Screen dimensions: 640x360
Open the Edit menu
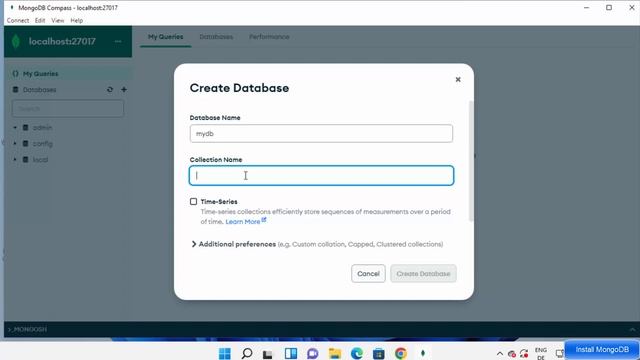pyautogui.click(x=40, y=20)
